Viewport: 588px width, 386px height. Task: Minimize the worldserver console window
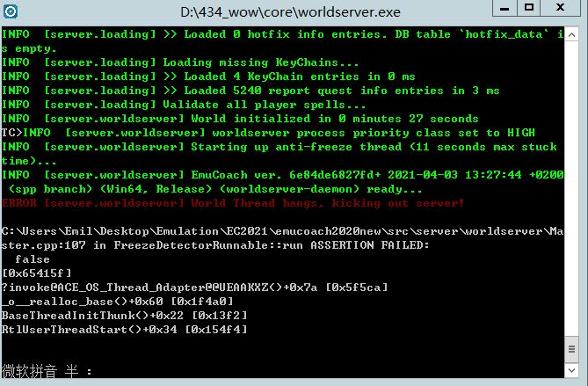pos(505,8)
